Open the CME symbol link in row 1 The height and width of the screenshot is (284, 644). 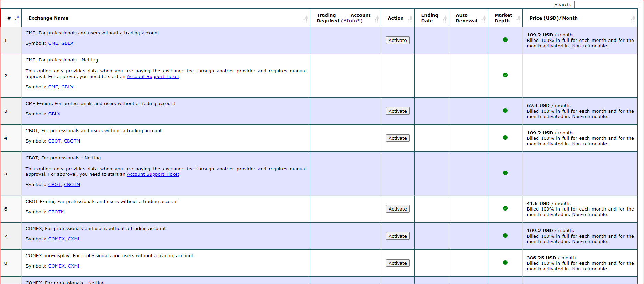pos(53,43)
